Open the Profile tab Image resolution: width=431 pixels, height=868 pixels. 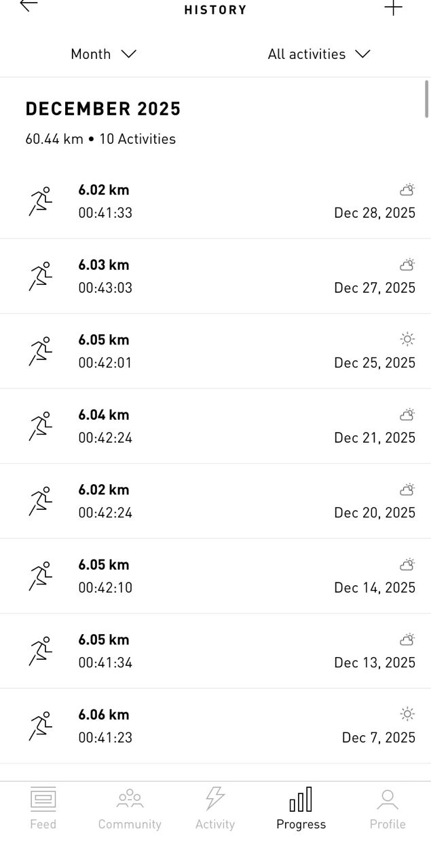(388, 809)
